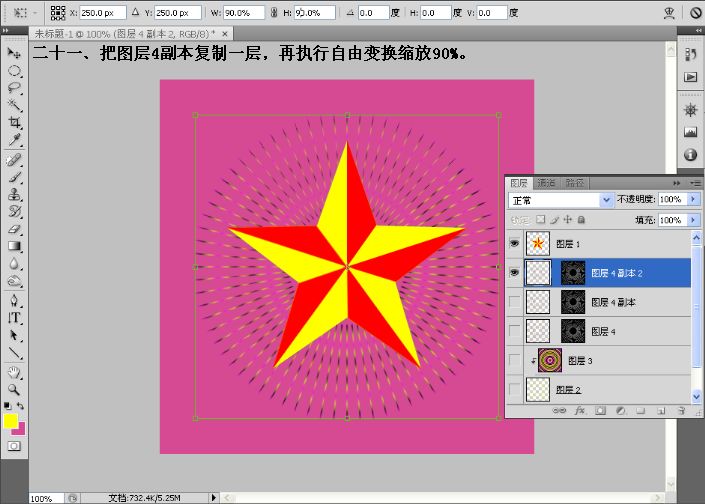
Task: Open the Actions panel play icon
Action: (691, 77)
